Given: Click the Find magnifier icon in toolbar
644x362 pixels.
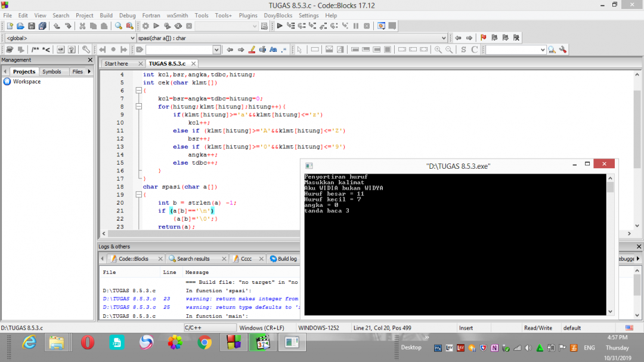Looking at the screenshot, I should click(118, 26).
